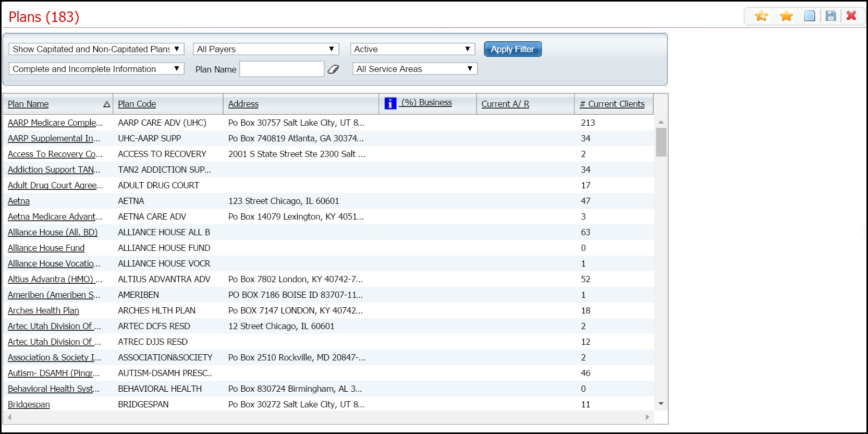Click the vertical scrollbar thumb of plans list
Screen dimensions: 868x434
pos(661,142)
